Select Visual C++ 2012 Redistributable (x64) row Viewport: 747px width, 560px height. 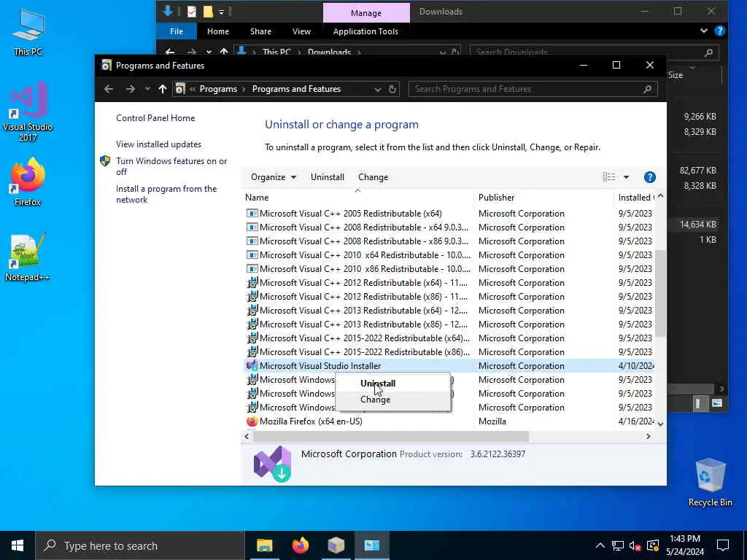[x=449, y=282]
